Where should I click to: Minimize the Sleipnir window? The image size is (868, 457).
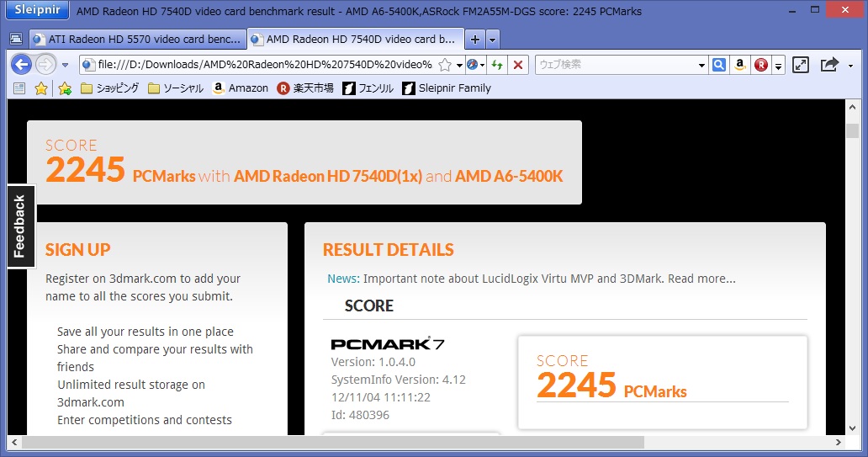point(794,10)
